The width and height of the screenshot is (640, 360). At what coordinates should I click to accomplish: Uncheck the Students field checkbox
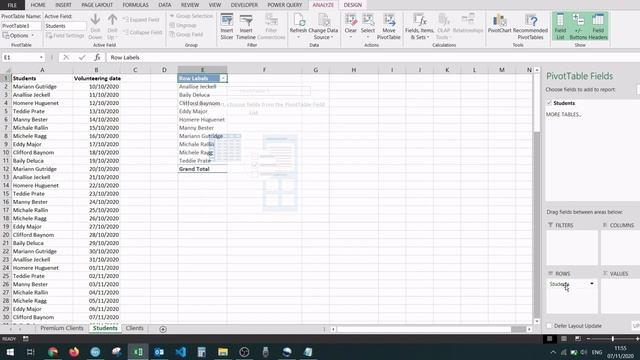(x=549, y=103)
